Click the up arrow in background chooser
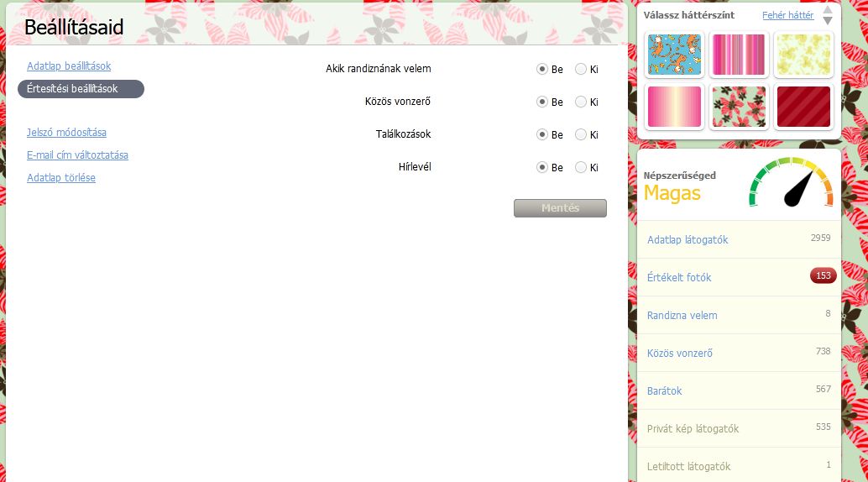This screenshot has height=482, width=868. 828,9
